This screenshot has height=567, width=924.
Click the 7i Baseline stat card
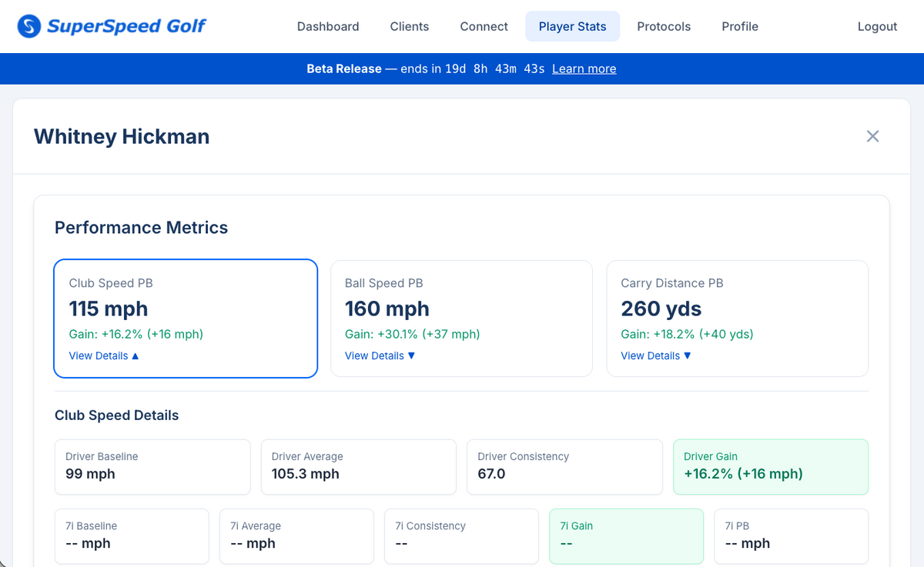(x=131, y=535)
